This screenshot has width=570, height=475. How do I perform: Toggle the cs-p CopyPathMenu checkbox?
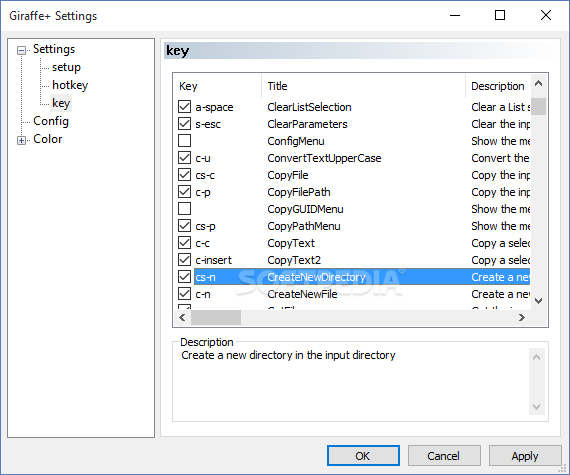184,226
